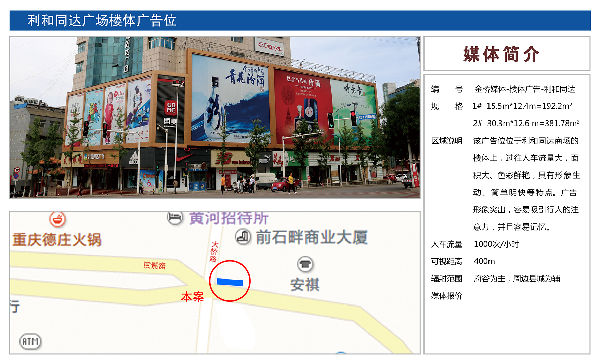600x364 pixels.
Task: Click the 可视距离 label
Action: (447, 261)
